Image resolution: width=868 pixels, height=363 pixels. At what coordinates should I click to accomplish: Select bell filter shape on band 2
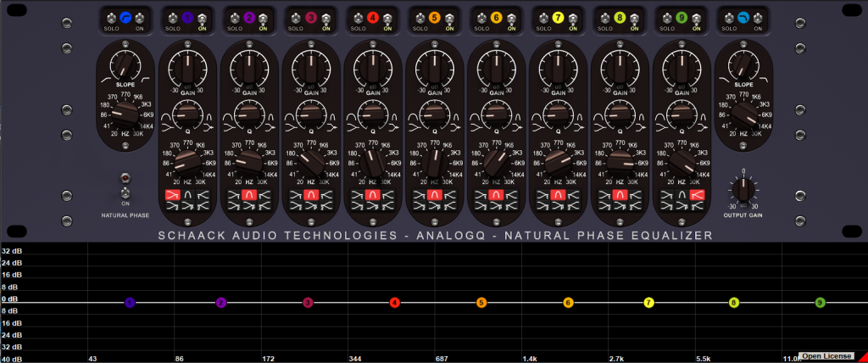click(x=250, y=195)
